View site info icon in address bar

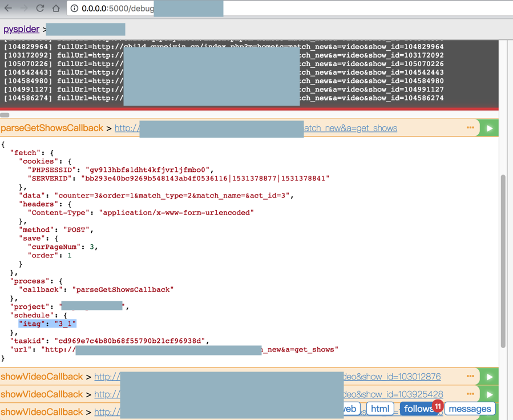pos(75,8)
